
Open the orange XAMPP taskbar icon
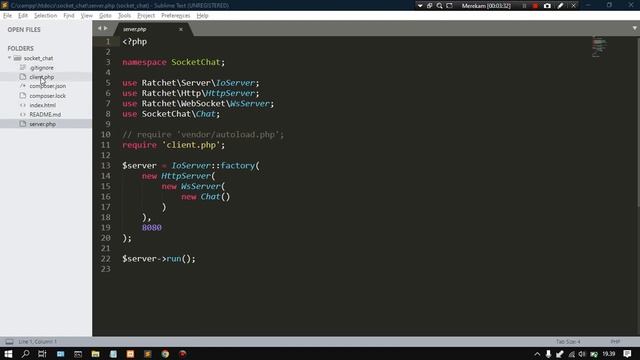click(130, 354)
